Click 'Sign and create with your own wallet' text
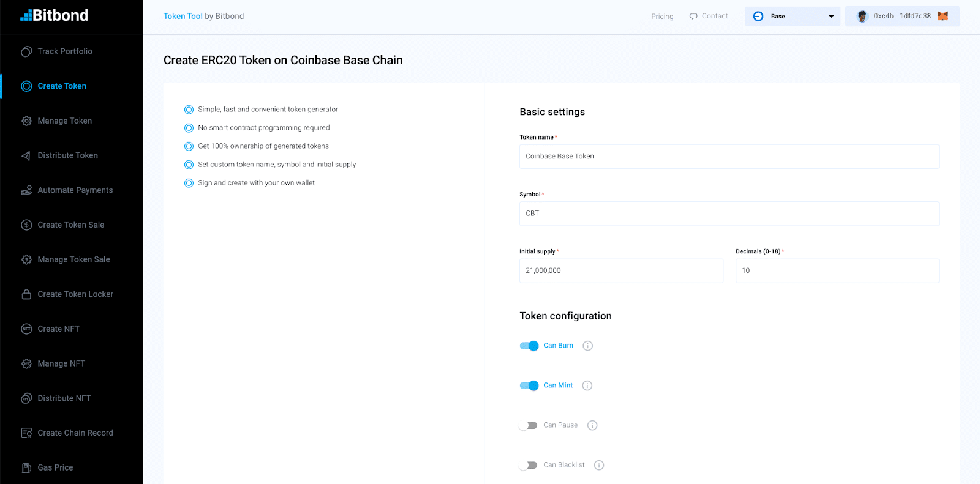Viewport: 980px width, 484px height. click(256, 183)
